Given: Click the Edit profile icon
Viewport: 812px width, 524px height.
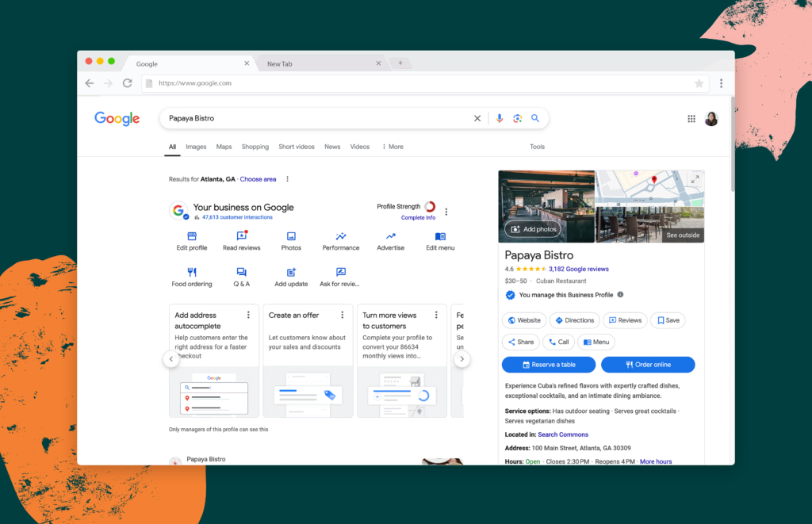Looking at the screenshot, I should 192,236.
